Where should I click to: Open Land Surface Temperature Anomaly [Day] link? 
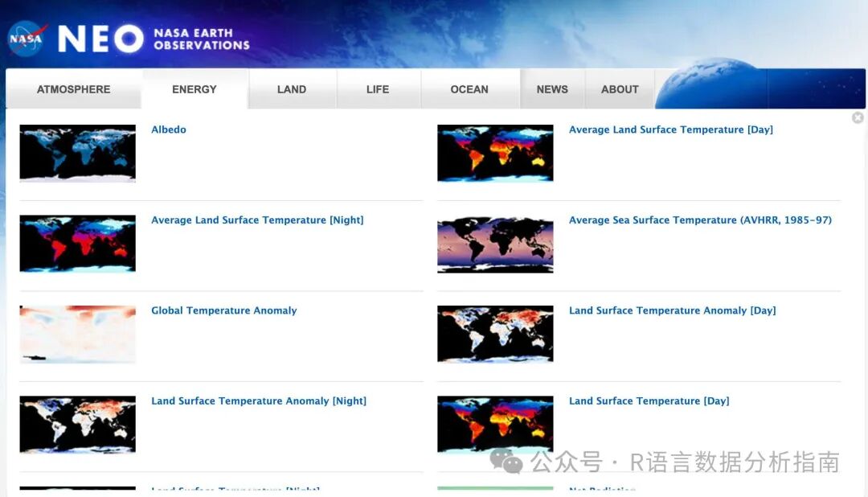tap(673, 310)
